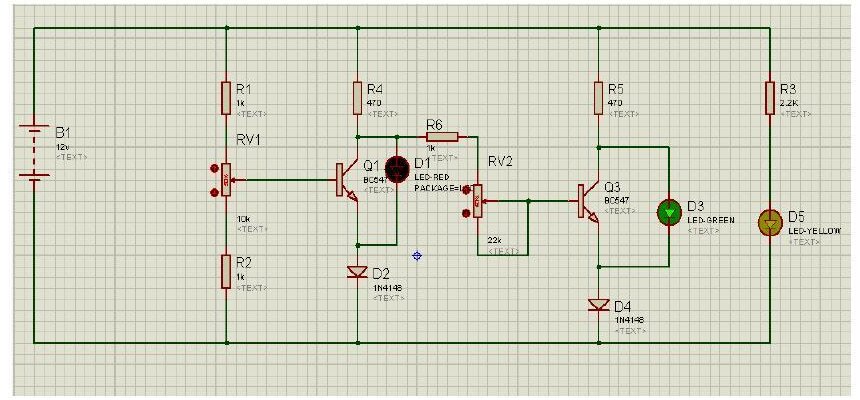The height and width of the screenshot is (400, 860).
Task: Select the R3 resistor body
Action: tap(770, 98)
